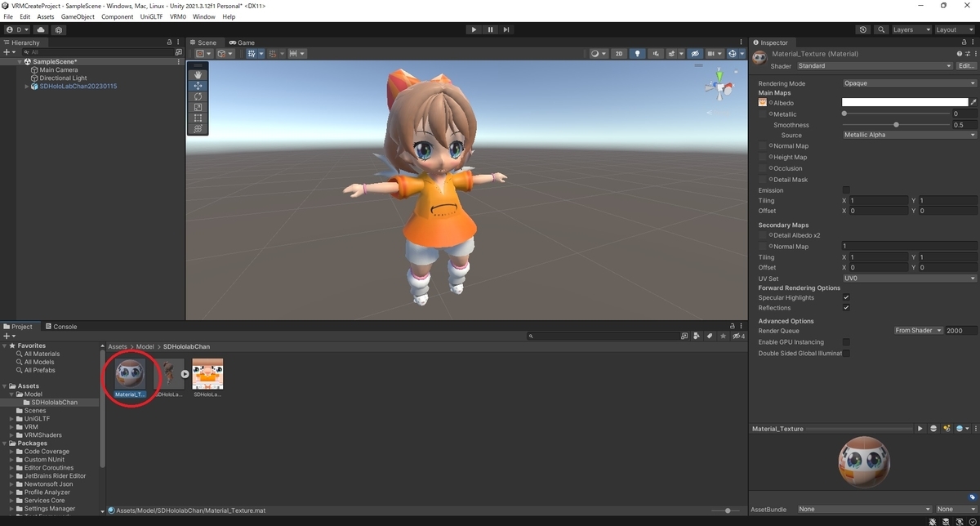This screenshot has width=980, height=526.
Task: Select the Rect tool in Scene
Action: click(198, 118)
